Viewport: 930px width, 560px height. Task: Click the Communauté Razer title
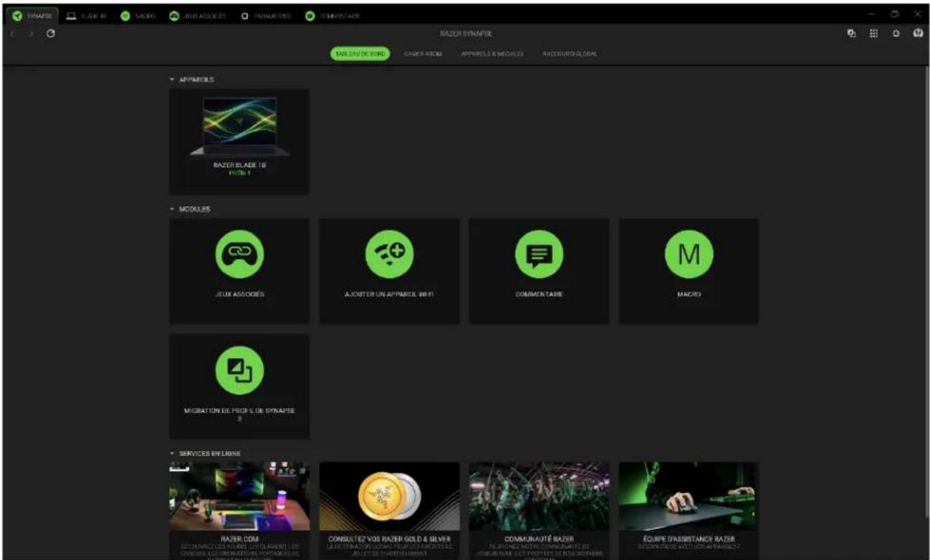coord(539,539)
